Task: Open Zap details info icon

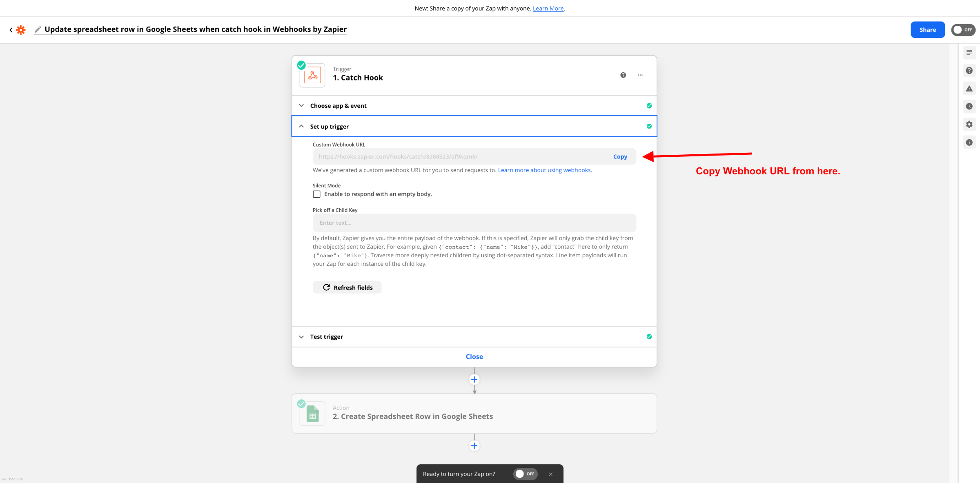Action: (x=969, y=142)
